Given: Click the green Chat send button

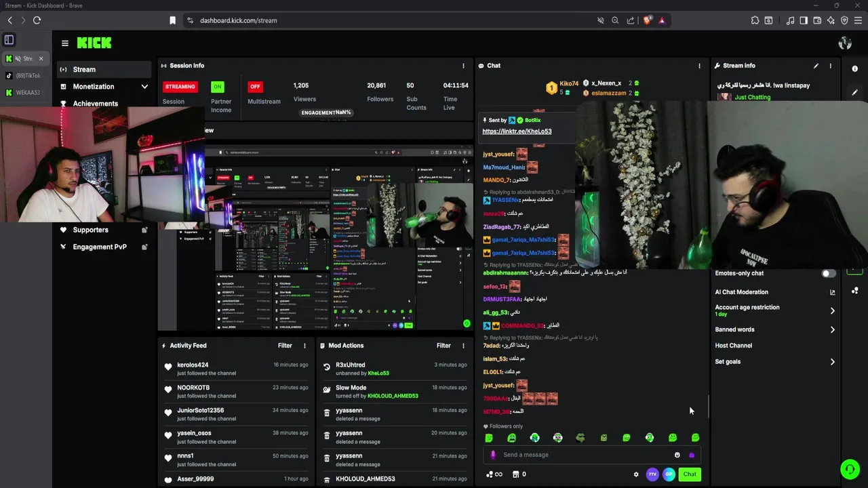Looking at the screenshot, I should (x=690, y=474).
